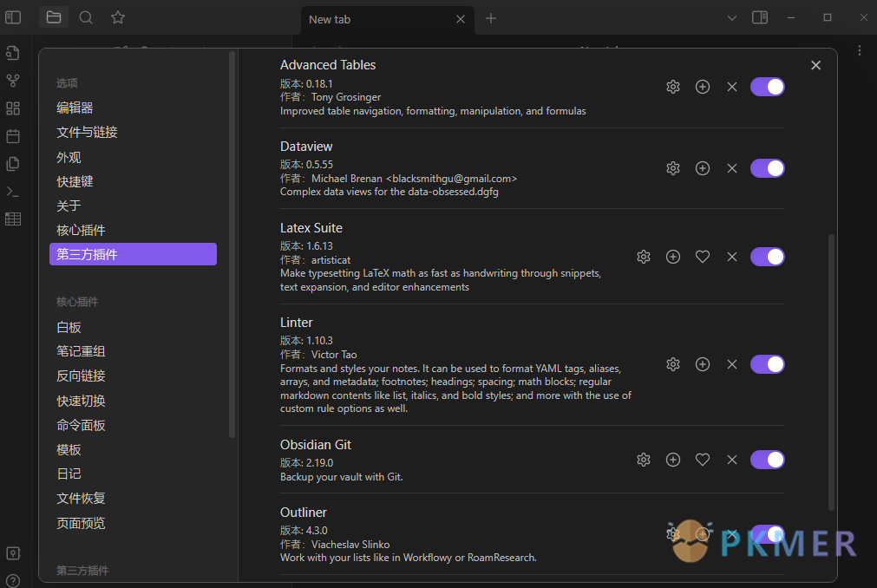877x588 pixels.
Task: Open 文件恢复 plugin settings
Action: tap(133, 498)
